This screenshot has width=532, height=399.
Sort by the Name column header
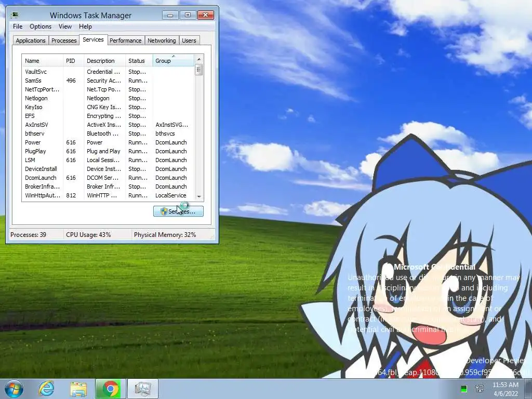pos(43,61)
